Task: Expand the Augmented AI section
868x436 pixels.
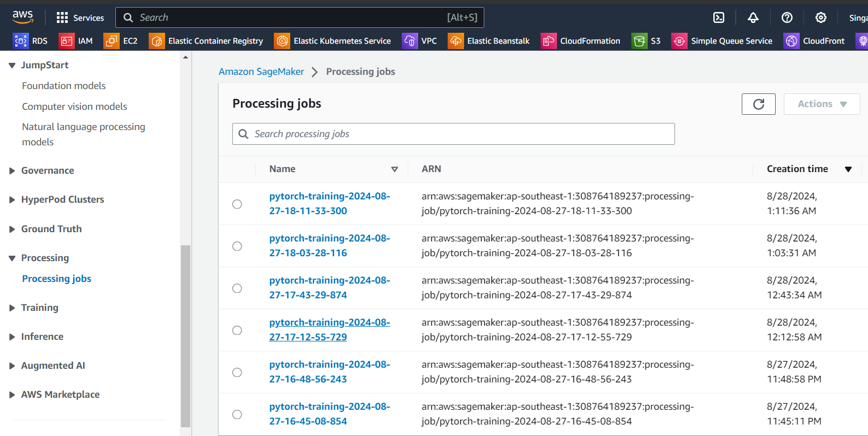Action: [x=12, y=366]
